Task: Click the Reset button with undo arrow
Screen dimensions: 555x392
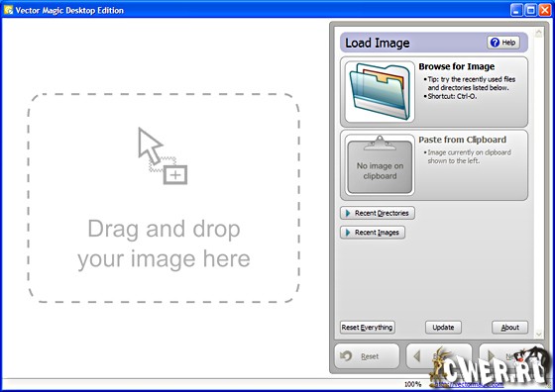Action: point(367,356)
